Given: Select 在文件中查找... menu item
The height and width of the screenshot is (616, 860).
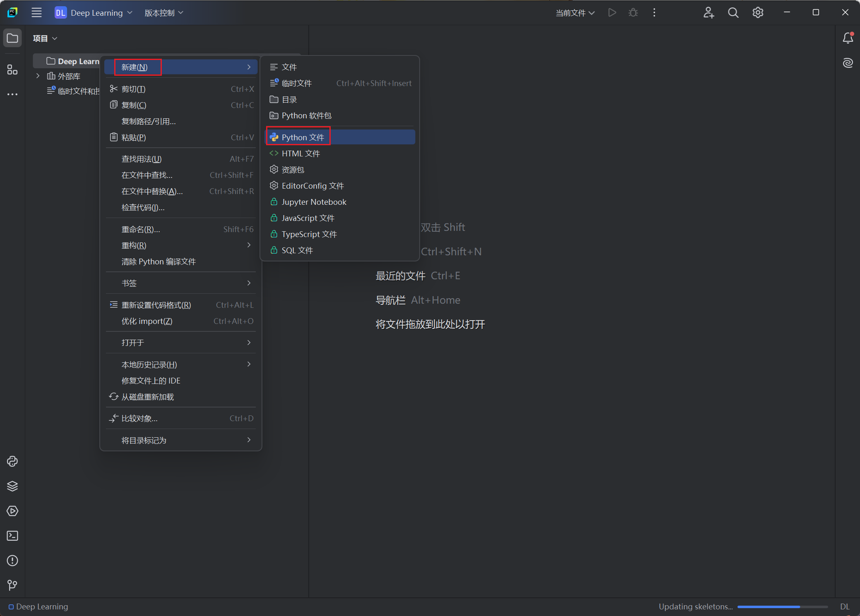Looking at the screenshot, I should [181, 175].
